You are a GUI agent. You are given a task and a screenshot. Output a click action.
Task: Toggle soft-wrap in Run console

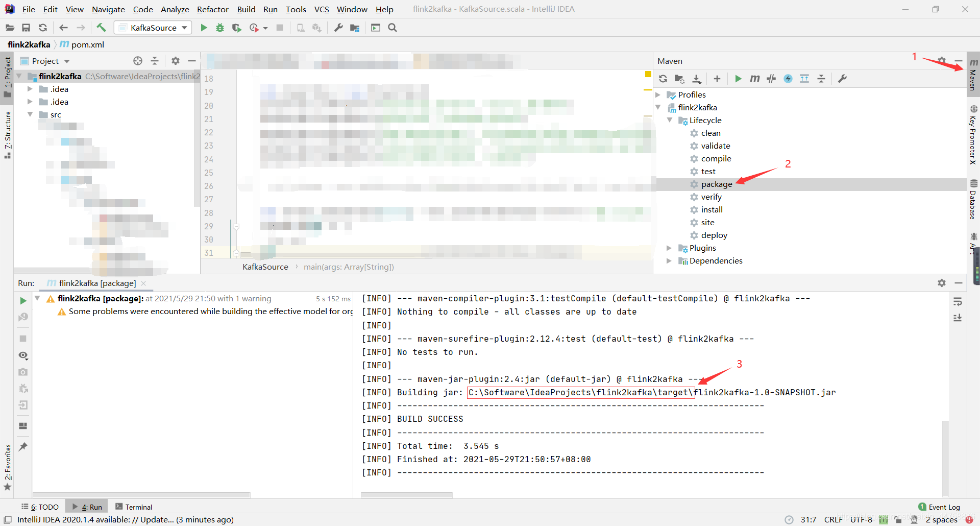(958, 302)
